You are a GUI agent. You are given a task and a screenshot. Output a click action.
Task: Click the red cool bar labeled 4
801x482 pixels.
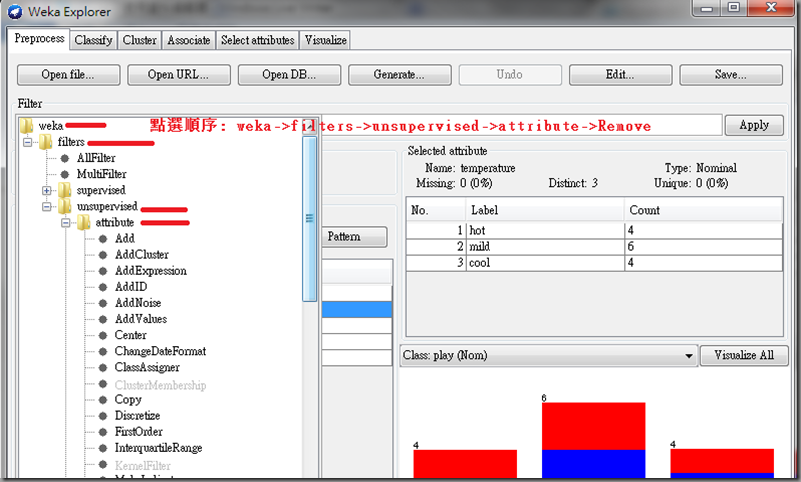tap(722, 461)
